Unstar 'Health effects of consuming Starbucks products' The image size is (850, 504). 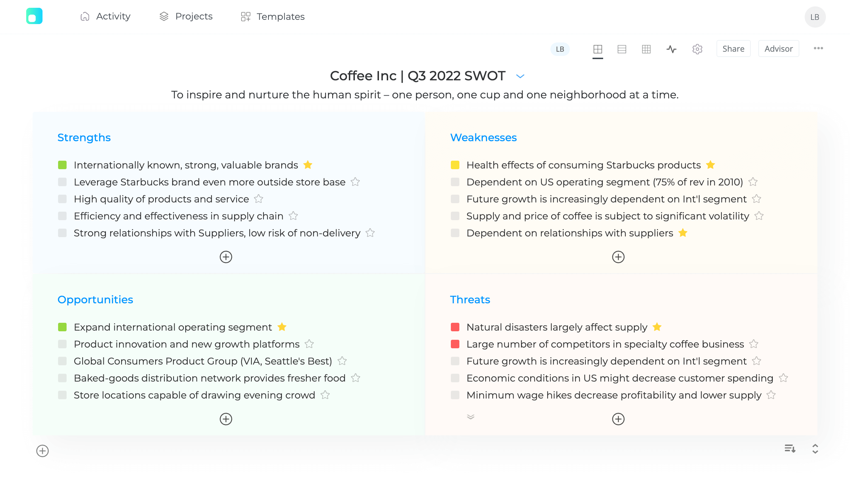point(710,165)
